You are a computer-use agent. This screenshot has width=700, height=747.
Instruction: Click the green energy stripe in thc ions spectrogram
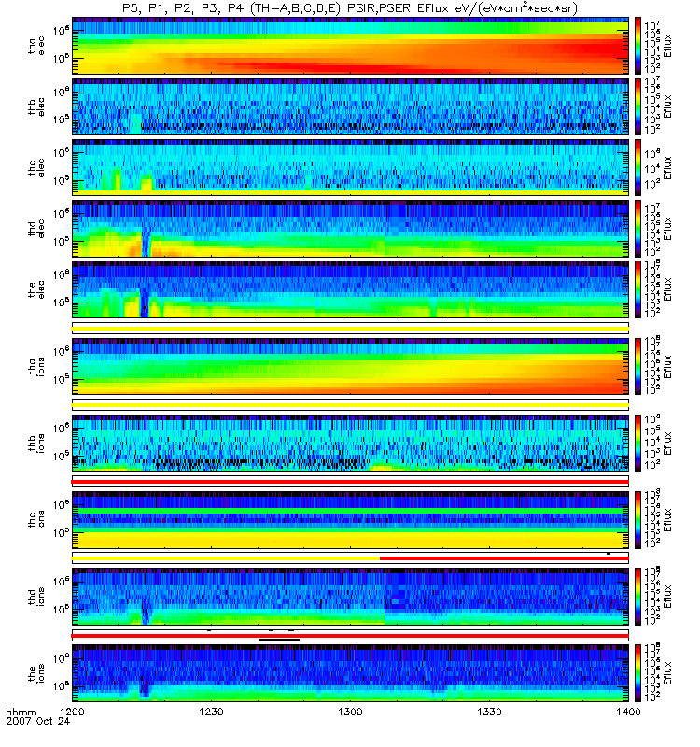350,511
